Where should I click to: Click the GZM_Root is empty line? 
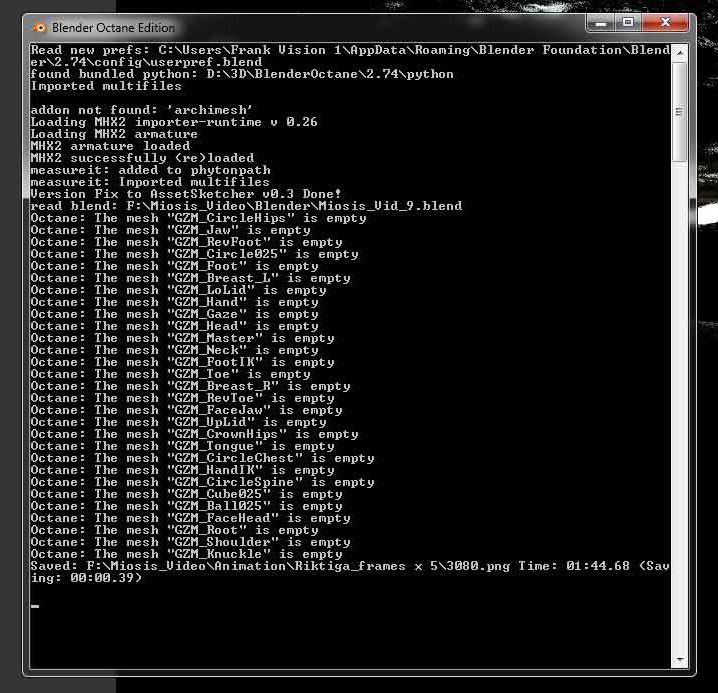(x=174, y=530)
